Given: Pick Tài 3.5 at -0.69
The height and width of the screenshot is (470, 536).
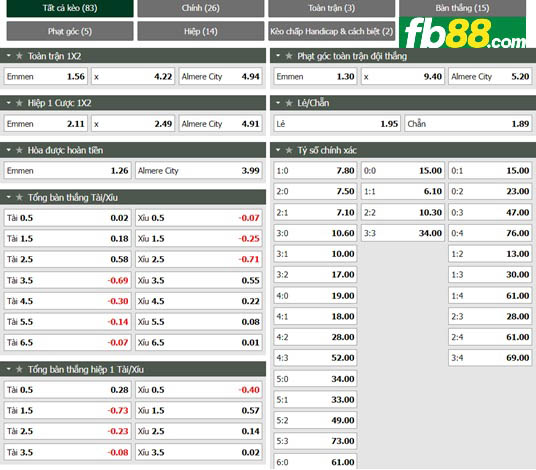Looking at the screenshot, I should click(x=67, y=280).
